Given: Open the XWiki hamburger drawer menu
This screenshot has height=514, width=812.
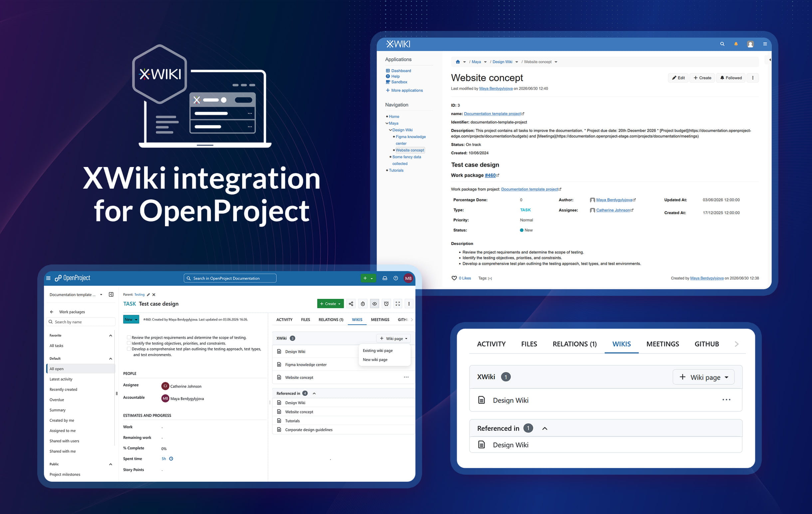Looking at the screenshot, I should point(765,44).
